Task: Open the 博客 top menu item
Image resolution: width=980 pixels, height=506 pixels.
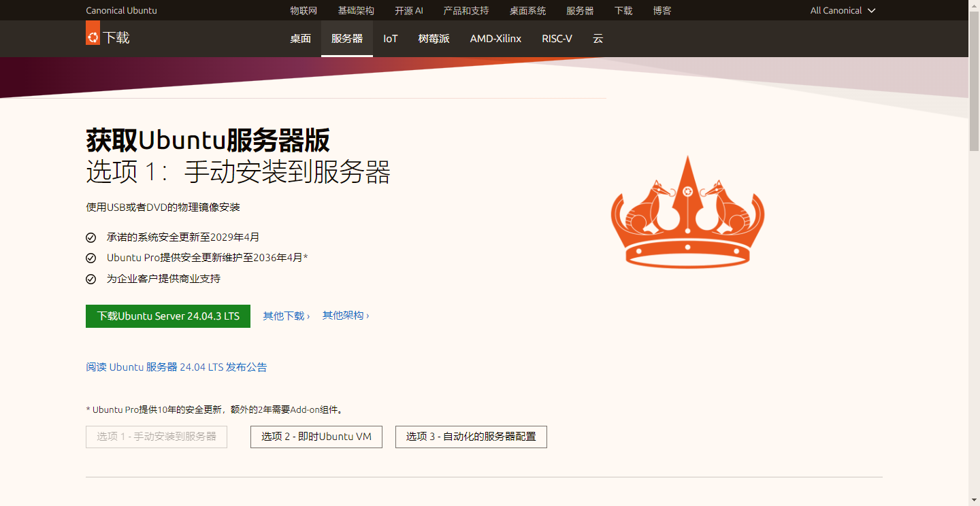Action: 662,10
